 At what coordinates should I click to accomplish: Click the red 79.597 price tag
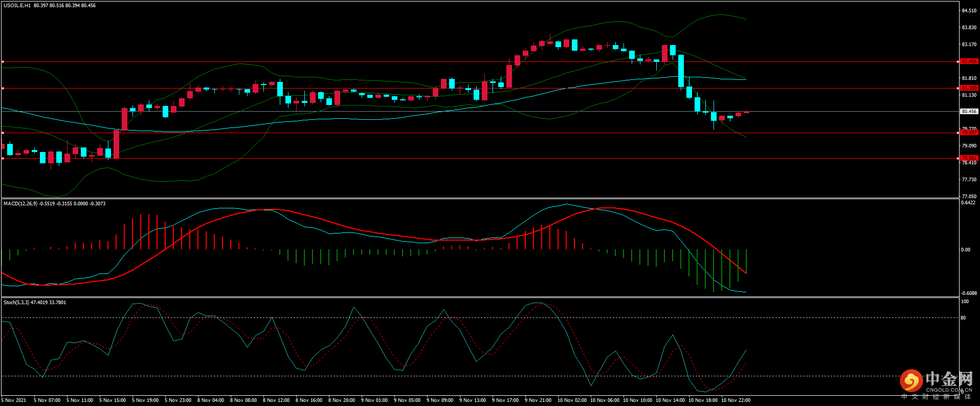click(969, 133)
